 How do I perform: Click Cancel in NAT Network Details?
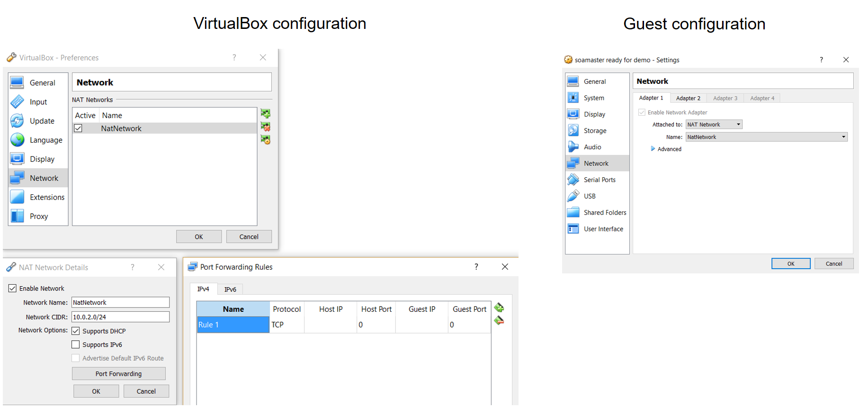pos(146,391)
